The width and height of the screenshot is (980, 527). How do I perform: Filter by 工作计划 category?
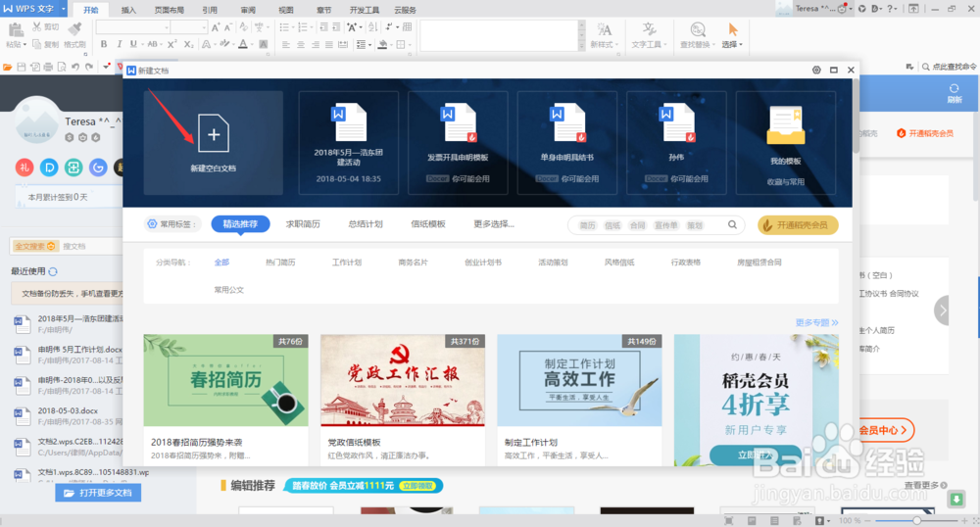[347, 263]
